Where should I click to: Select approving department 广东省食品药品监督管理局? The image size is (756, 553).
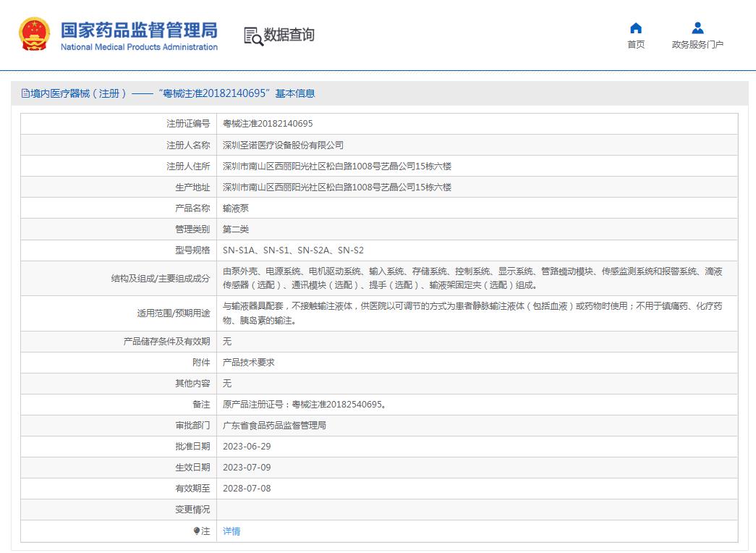(x=274, y=425)
